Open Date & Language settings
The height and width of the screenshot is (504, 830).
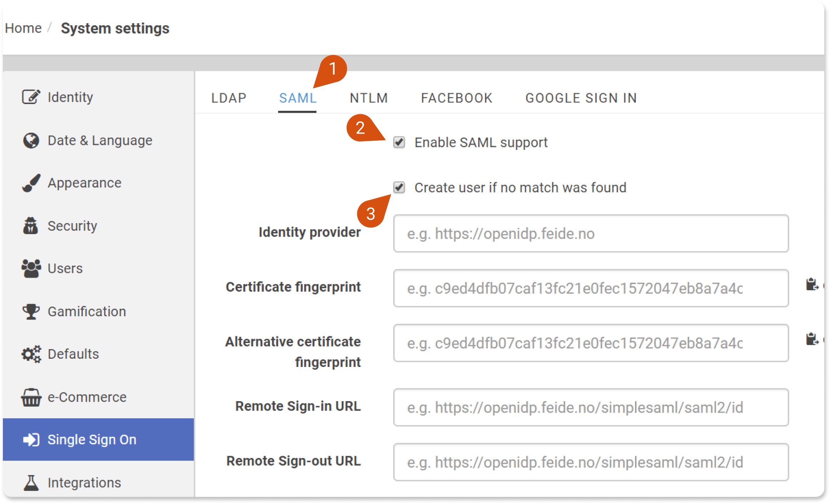point(98,140)
